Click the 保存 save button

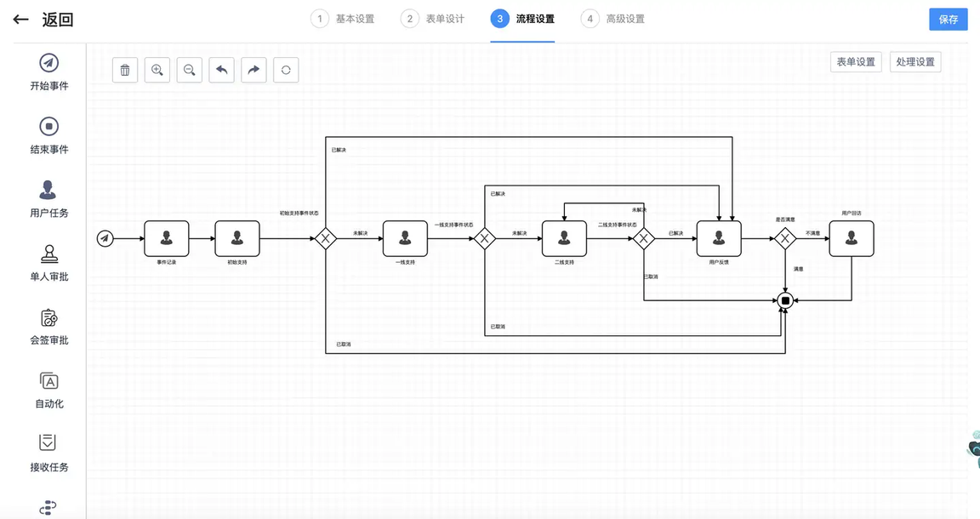(949, 20)
